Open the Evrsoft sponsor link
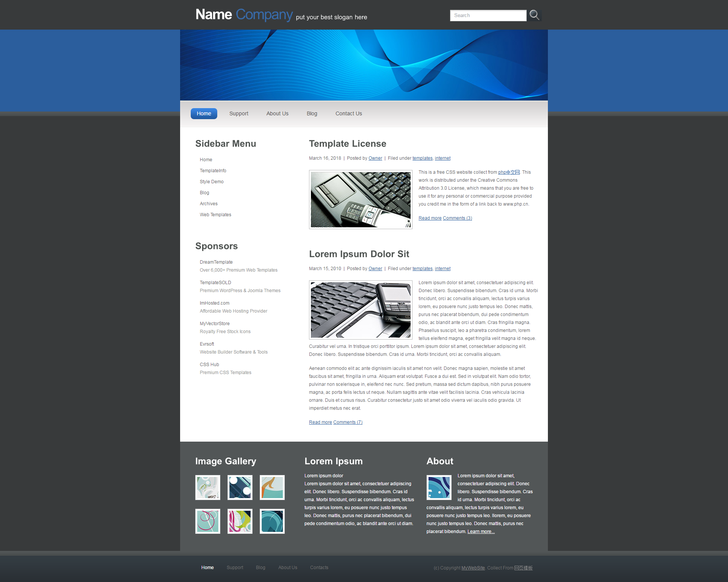 [x=207, y=344]
